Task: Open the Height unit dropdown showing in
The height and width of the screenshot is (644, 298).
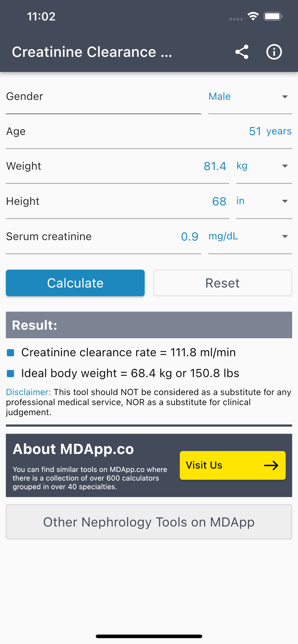Action: coord(285,201)
